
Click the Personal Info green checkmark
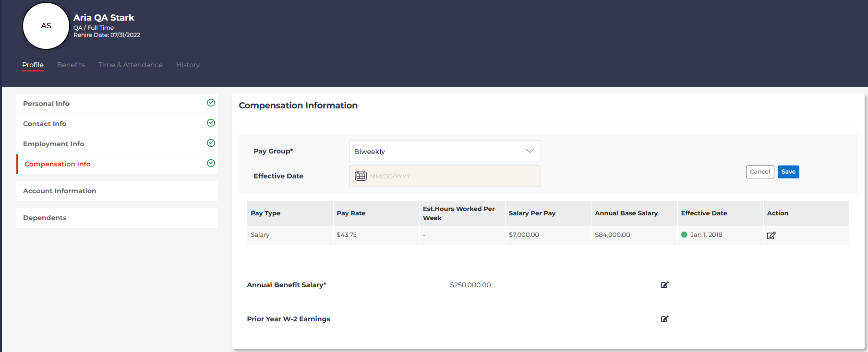[211, 103]
